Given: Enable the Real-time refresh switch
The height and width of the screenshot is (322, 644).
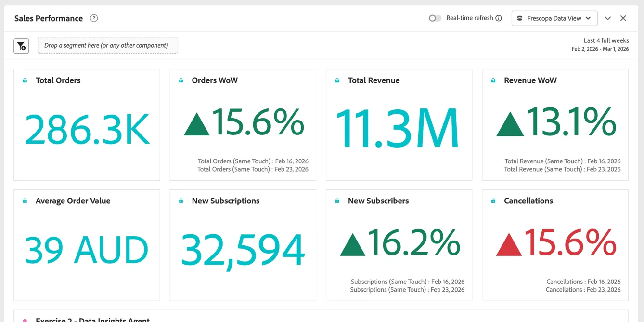Looking at the screenshot, I should pyautogui.click(x=435, y=18).
